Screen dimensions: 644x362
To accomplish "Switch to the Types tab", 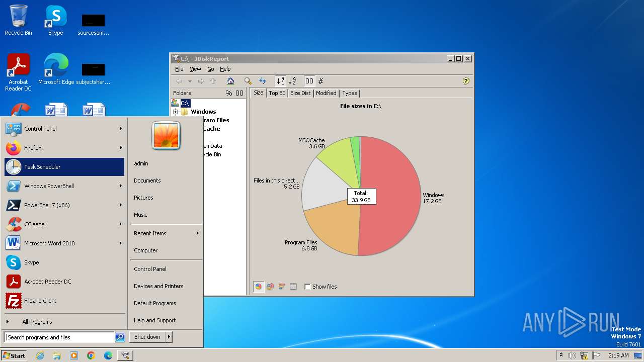I will pos(349,93).
